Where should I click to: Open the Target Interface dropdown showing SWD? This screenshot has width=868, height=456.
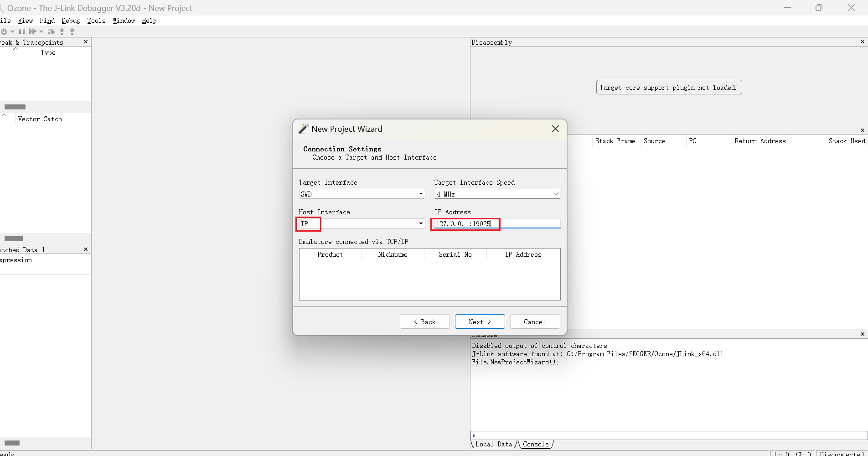(362, 194)
